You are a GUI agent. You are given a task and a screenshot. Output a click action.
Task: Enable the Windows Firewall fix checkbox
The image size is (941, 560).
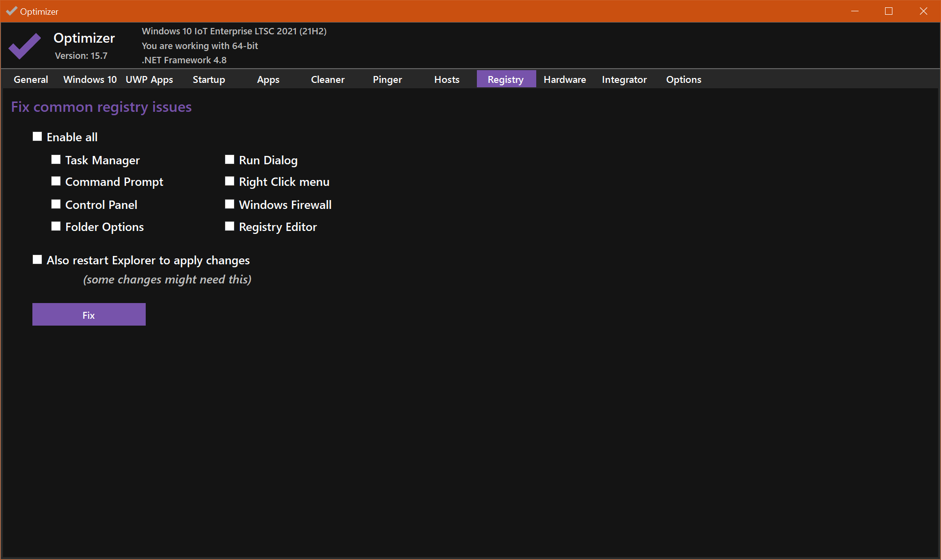click(x=229, y=204)
